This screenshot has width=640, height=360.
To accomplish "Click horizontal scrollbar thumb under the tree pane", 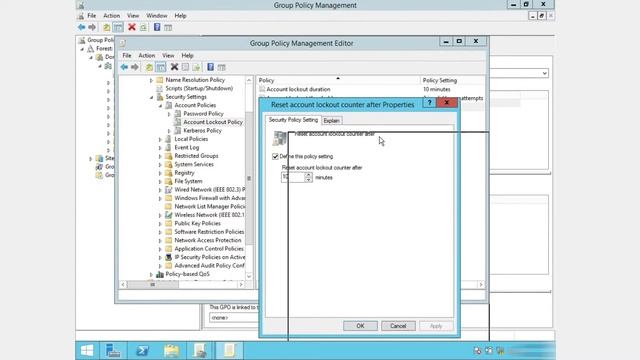I will (153, 284).
